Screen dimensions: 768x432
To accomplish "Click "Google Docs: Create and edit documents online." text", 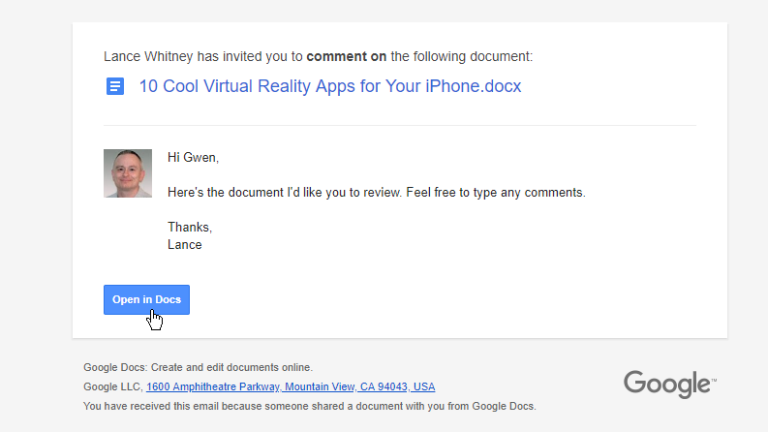I will [198, 367].
